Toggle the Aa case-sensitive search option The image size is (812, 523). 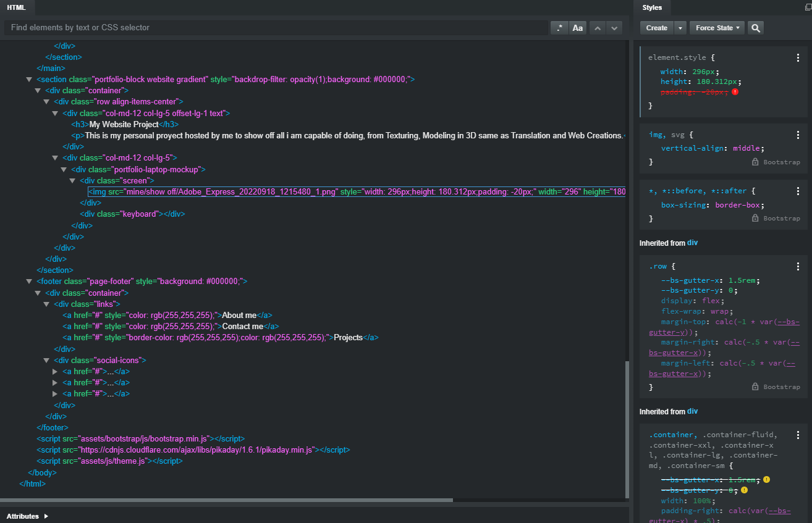click(577, 28)
